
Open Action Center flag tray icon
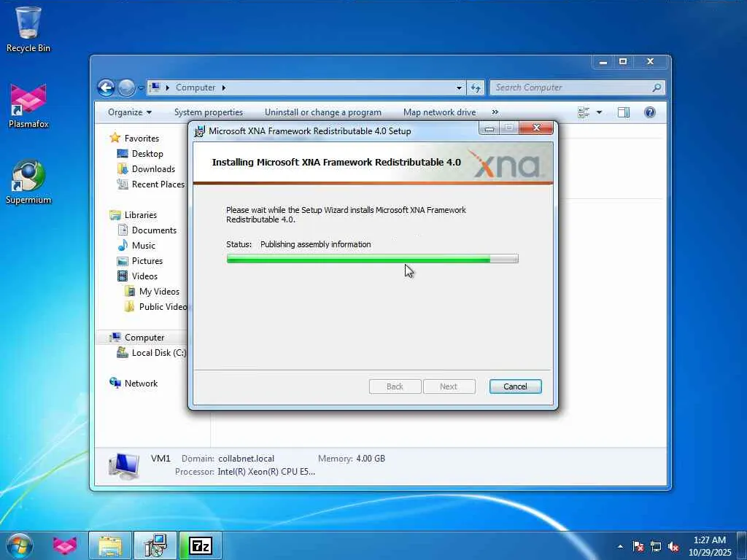pos(638,547)
